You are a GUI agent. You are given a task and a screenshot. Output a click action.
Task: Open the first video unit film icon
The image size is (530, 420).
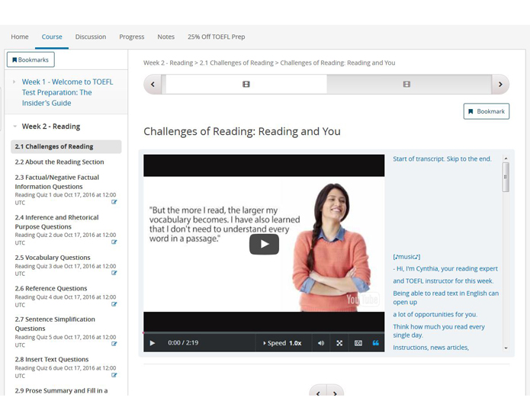pyautogui.click(x=246, y=84)
